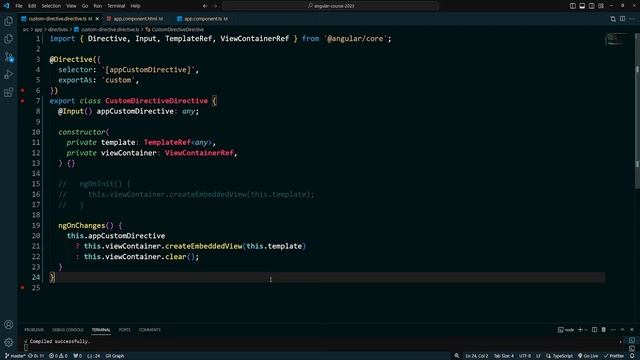Expand the 'directives' breadcrumb
The image size is (640, 360).
point(58,29)
